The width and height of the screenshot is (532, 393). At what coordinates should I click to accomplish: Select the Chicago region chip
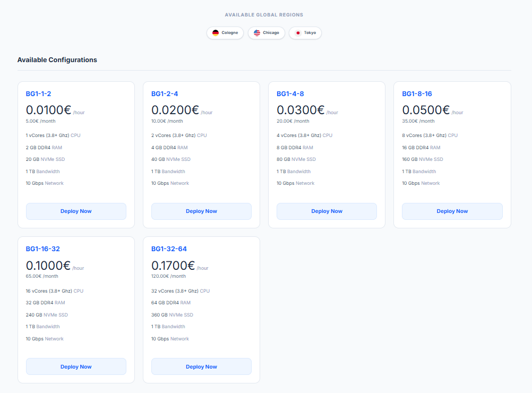tap(267, 33)
